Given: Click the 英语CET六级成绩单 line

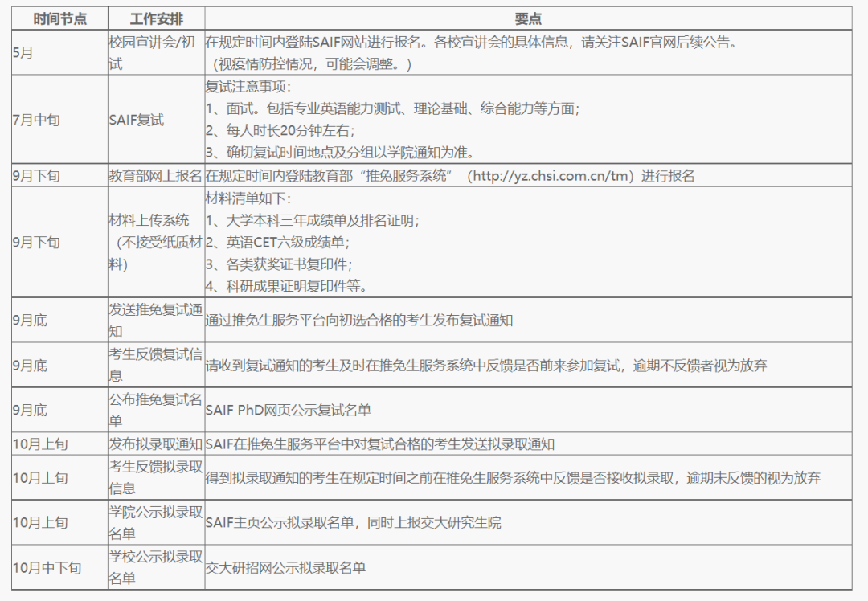Looking at the screenshot, I should pyautogui.click(x=277, y=242).
